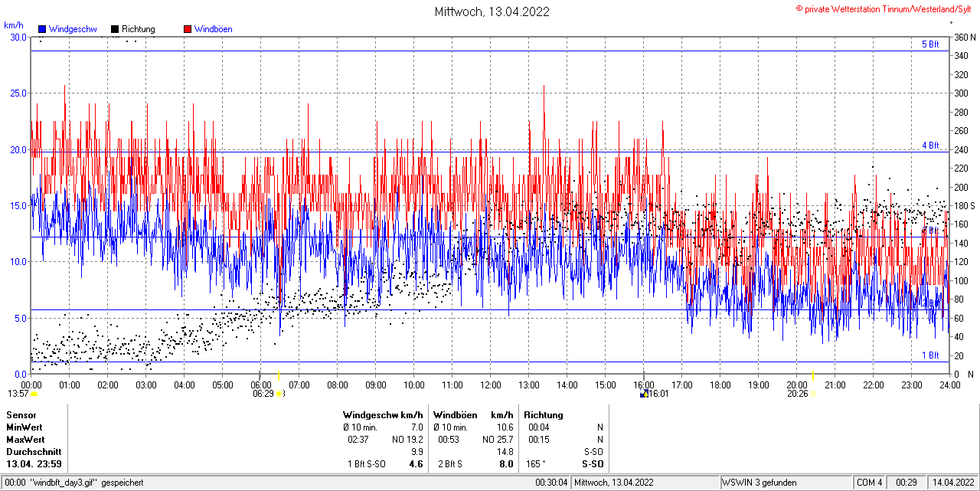Click the 1 Bft S-SO current reading
Viewport: 980px width, 491px height.
click(367, 464)
